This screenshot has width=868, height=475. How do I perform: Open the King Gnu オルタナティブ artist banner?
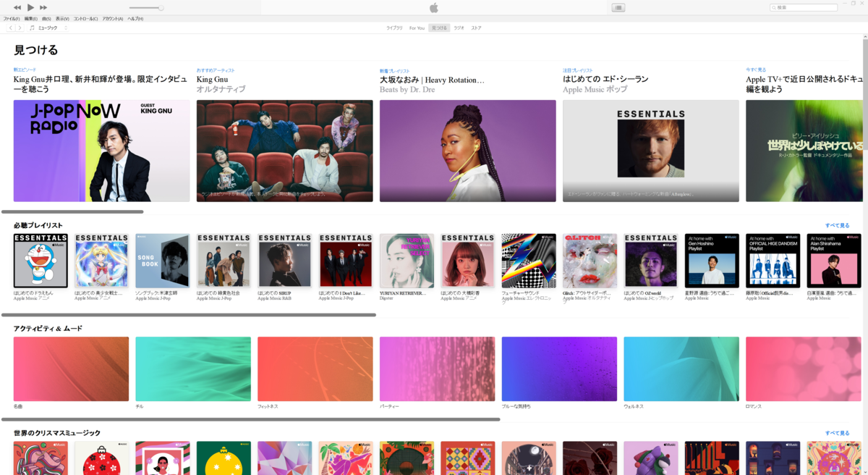(285, 151)
